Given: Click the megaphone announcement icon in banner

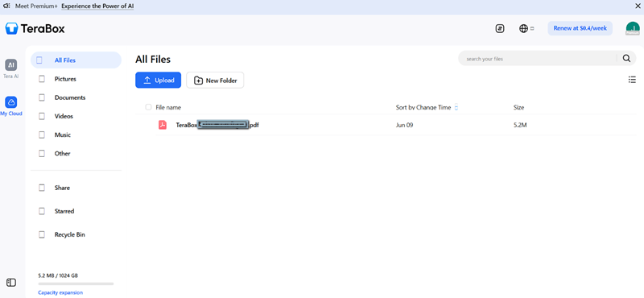Looking at the screenshot, I should tap(6, 6).
